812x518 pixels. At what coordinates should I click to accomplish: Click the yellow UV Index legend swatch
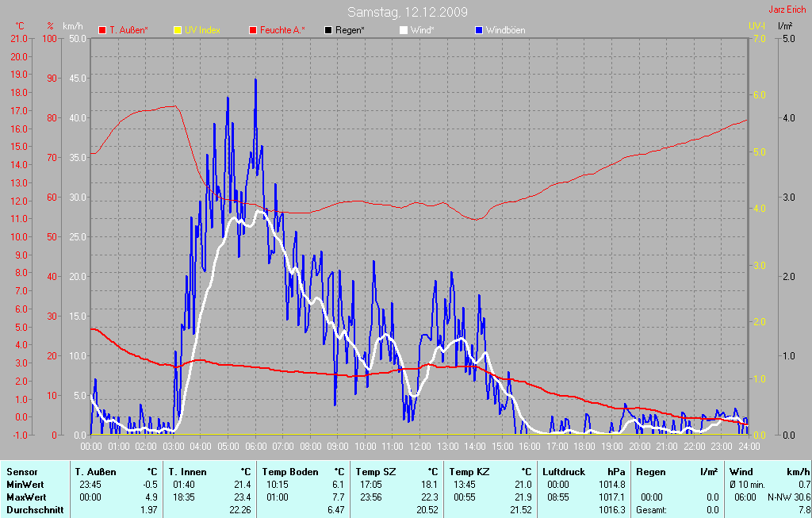[178, 30]
